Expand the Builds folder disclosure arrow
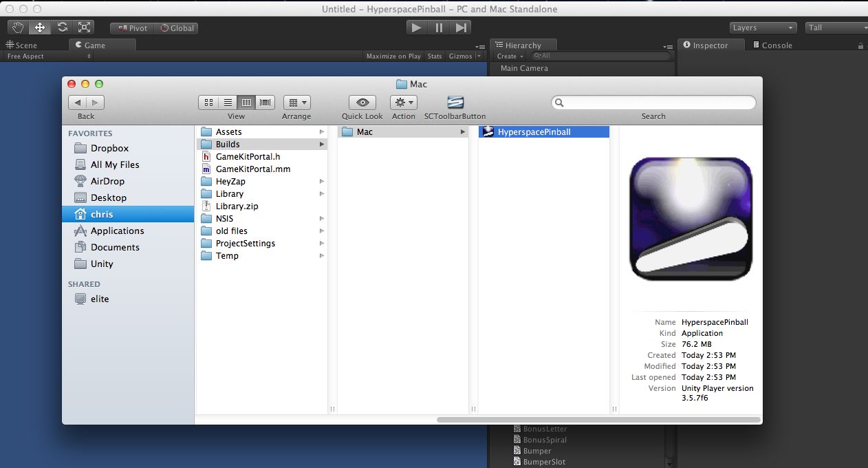 [321, 144]
